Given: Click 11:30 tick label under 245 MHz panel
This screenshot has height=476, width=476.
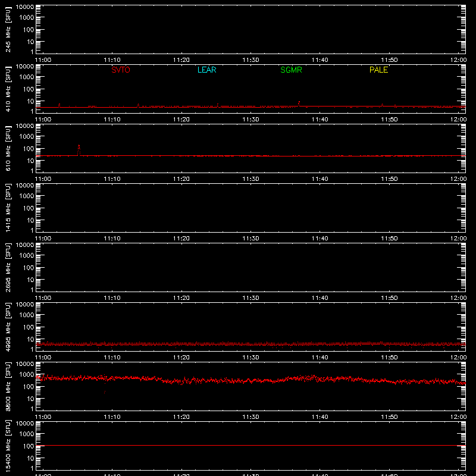Looking at the screenshot, I should pos(250,60).
